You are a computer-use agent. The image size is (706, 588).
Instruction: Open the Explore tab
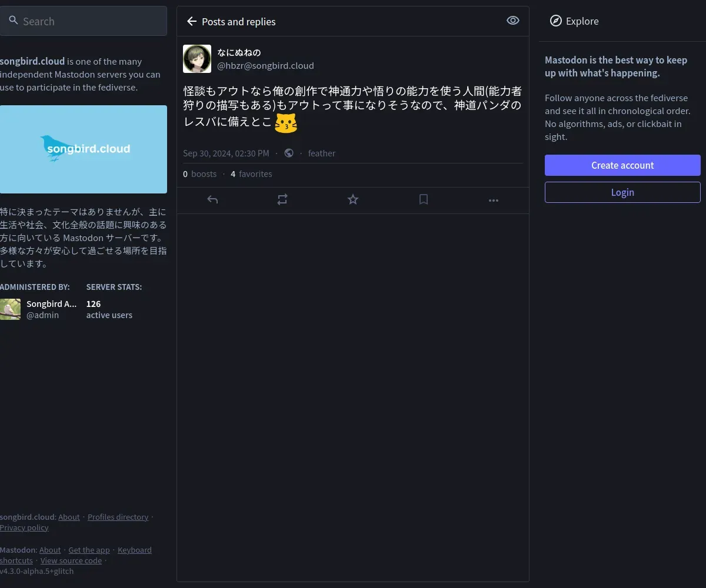coord(574,21)
